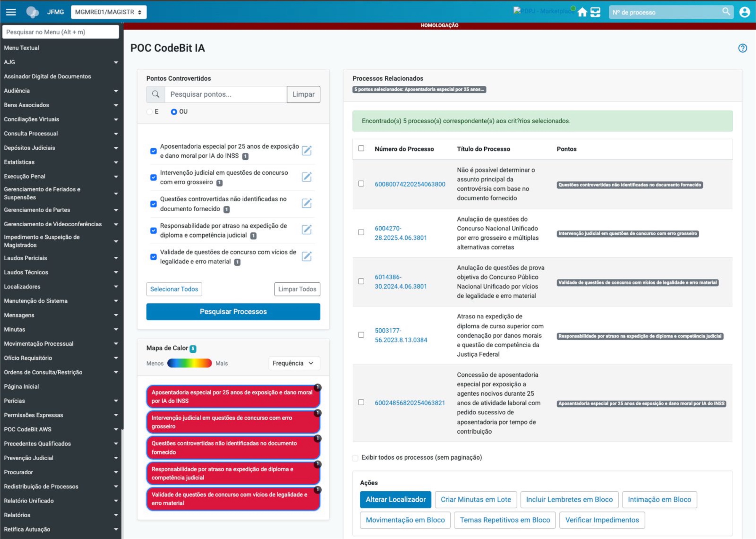Viewport: 756px width, 539px height.
Task: Open the MGMRE01/MAGISTR profile selector
Action: coord(108,12)
